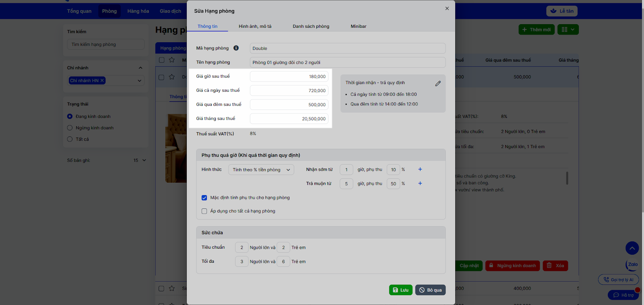Close the Sửa Hạng phòng dialog
The height and width of the screenshot is (305, 644).
coord(447,8)
